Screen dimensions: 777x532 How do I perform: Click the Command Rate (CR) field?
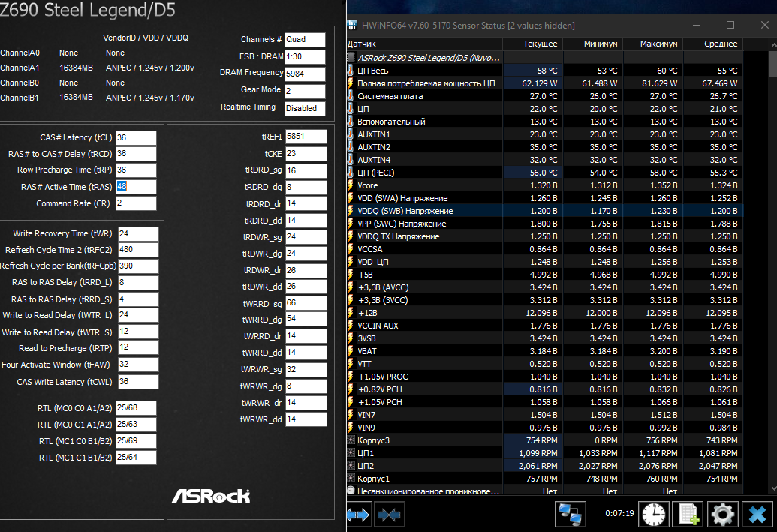click(137, 203)
